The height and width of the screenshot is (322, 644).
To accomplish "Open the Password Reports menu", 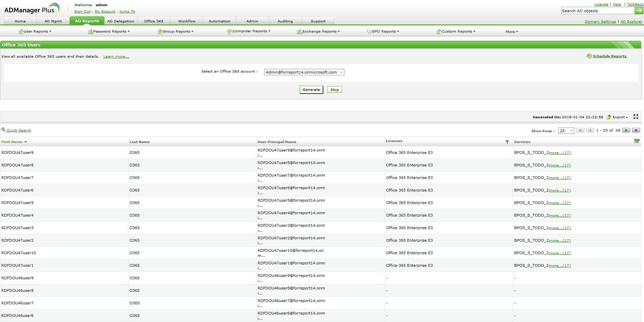I will pyautogui.click(x=109, y=32).
